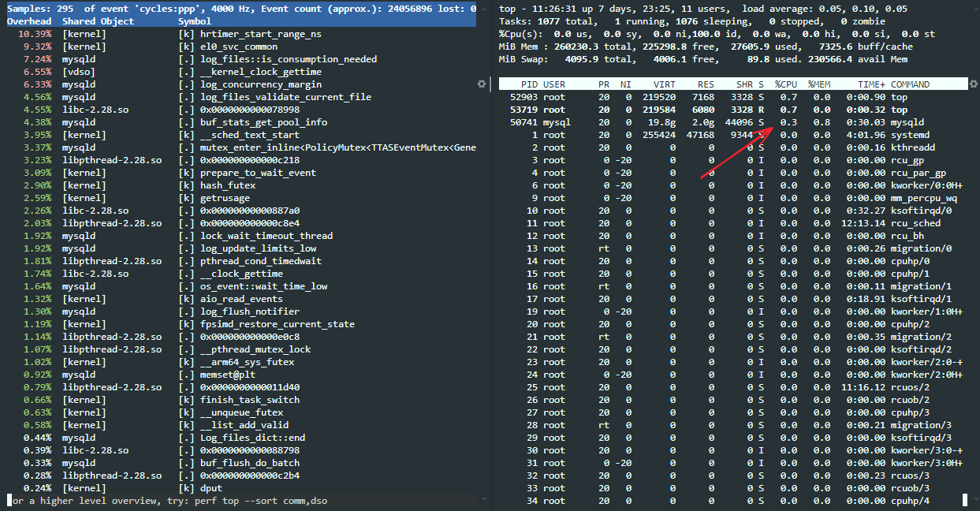Select the log_flush_notifier symbol row
Image resolution: width=980 pixels, height=511 pixels.
click(x=240, y=311)
